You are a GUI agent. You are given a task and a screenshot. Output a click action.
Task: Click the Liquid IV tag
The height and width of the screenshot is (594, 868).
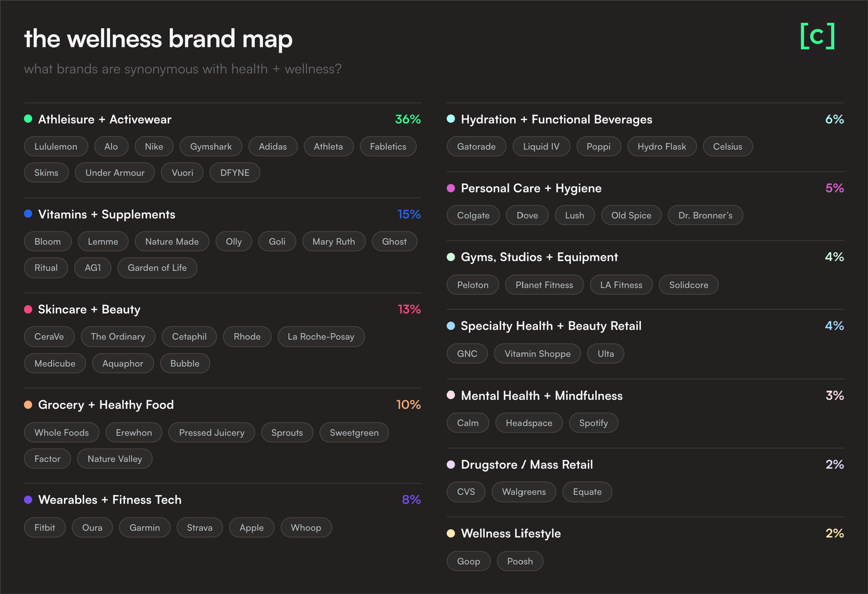(541, 147)
